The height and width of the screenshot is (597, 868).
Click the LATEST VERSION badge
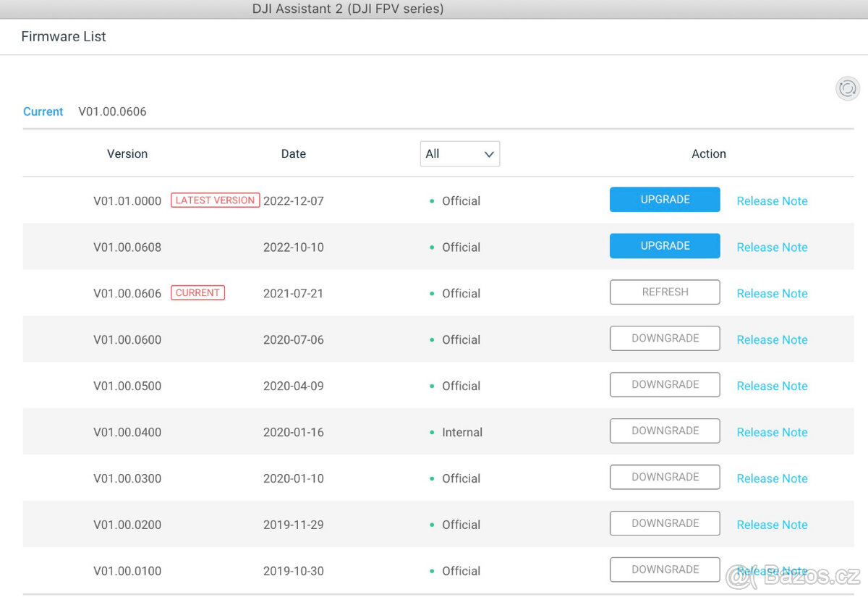click(215, 200)
